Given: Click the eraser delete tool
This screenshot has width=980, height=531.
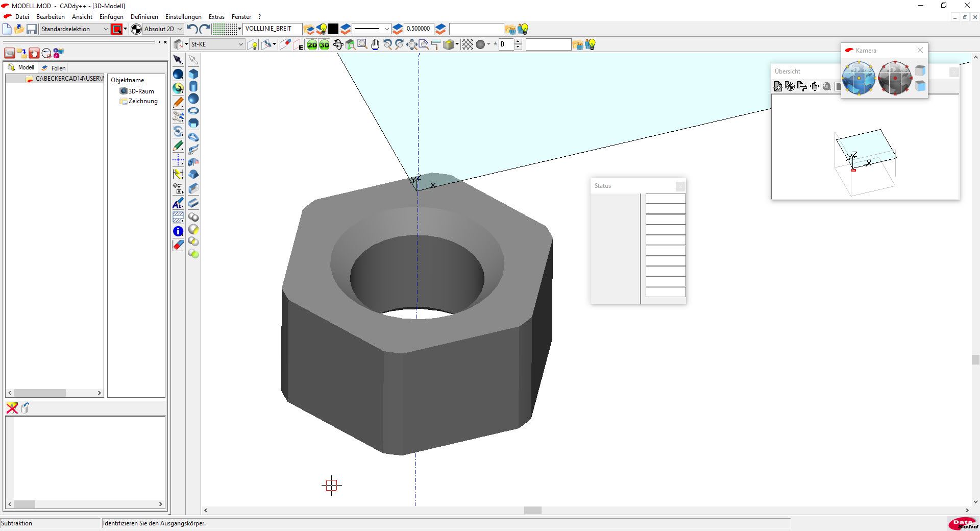Looking at the screenshot, I should click(178, 245).
